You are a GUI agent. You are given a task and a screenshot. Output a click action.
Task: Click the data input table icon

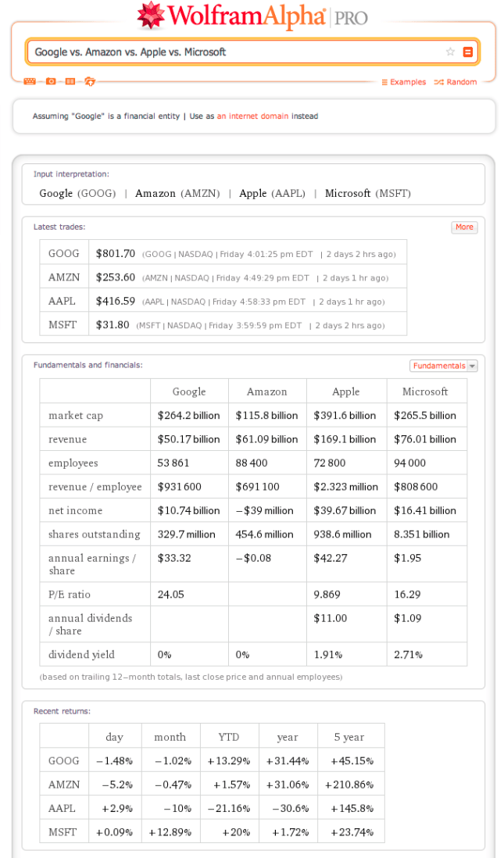(x=70, y=81)
